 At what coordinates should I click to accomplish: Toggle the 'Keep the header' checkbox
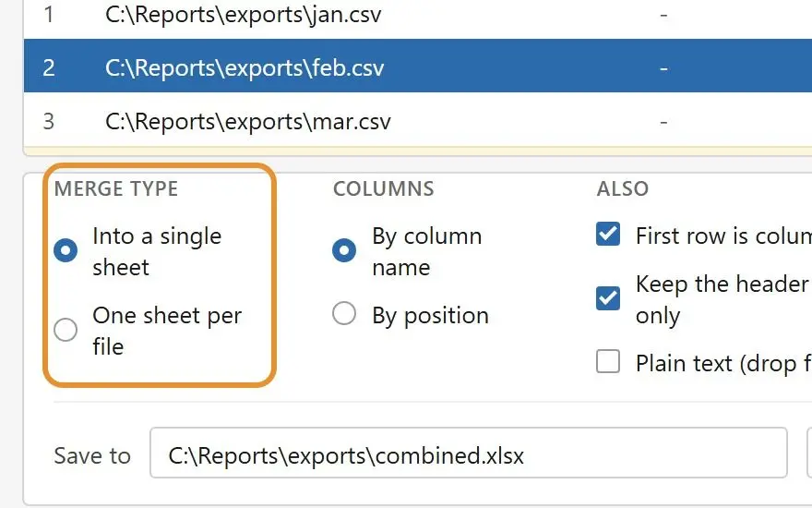click(608, 298)
